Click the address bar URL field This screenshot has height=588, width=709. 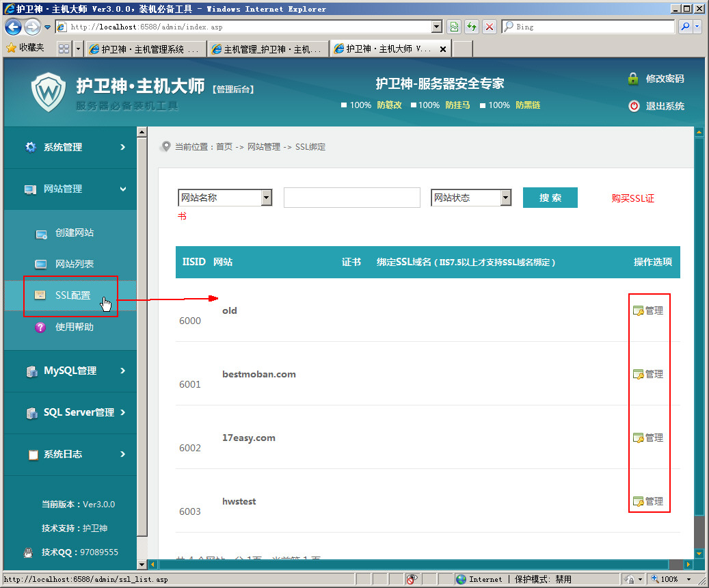244,27
